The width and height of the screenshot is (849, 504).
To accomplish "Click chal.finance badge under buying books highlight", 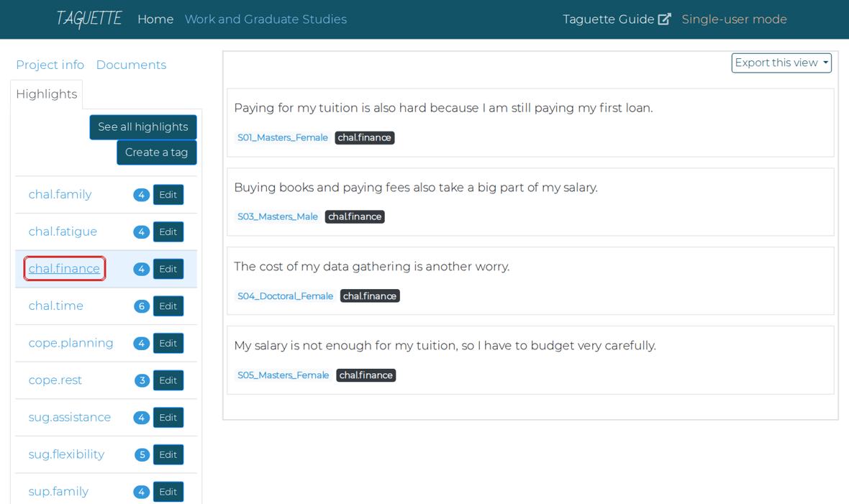I will coord(355,216).
